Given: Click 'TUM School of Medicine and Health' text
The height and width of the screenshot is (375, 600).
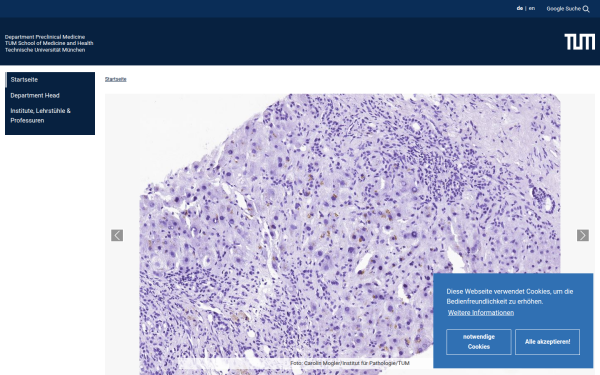Looking at the screenshot, I should pos(49,43).
